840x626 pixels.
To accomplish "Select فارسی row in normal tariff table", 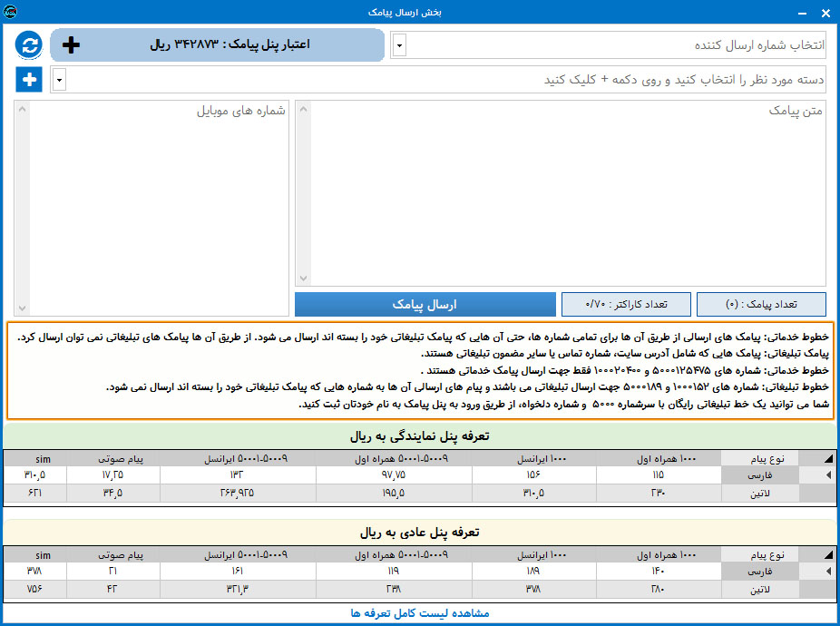I will click(x=420, y=571).
